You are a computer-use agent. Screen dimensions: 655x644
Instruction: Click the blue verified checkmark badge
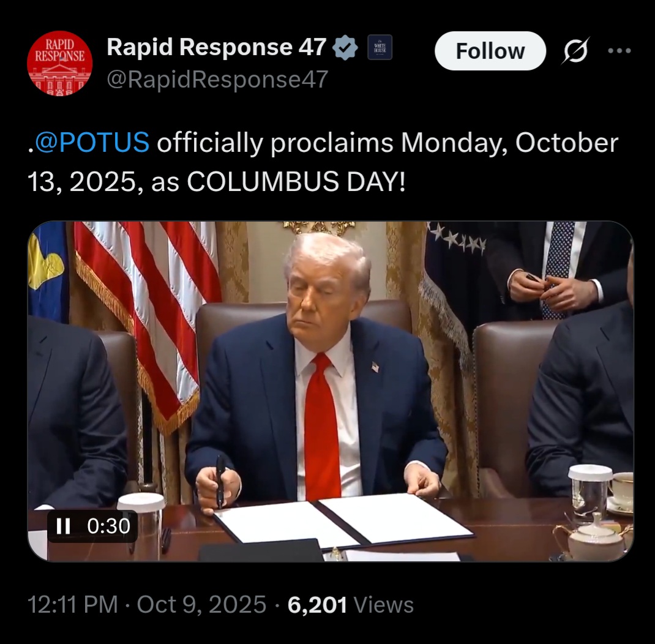[345, 48]
